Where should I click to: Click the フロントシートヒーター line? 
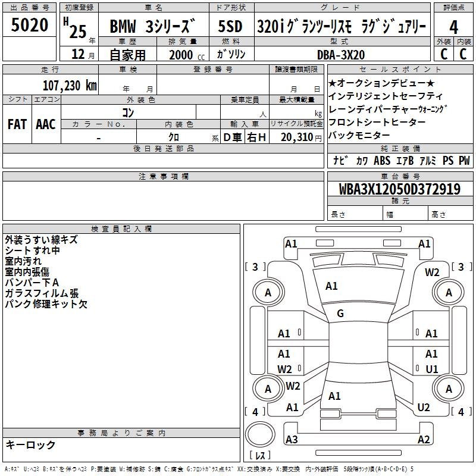[377, 122]
